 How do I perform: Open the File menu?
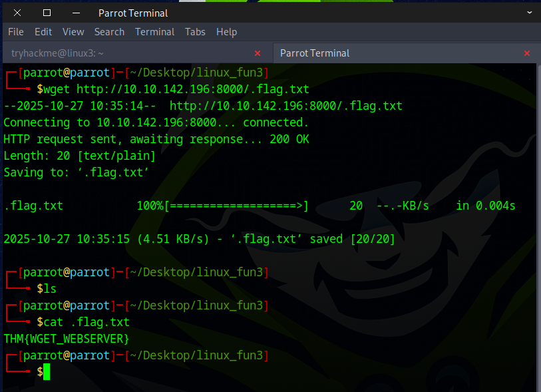(x=15, y=32)
